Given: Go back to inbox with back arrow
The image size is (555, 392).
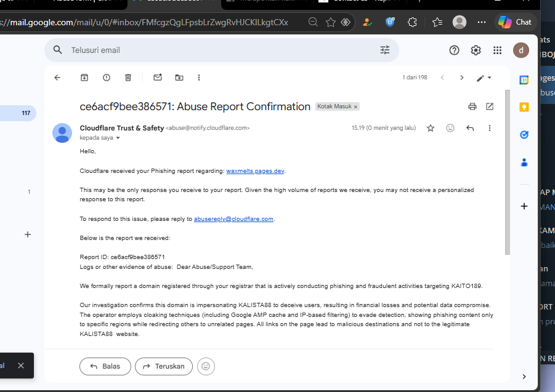Looking at the screenshot, I should (x=57, y=78).
